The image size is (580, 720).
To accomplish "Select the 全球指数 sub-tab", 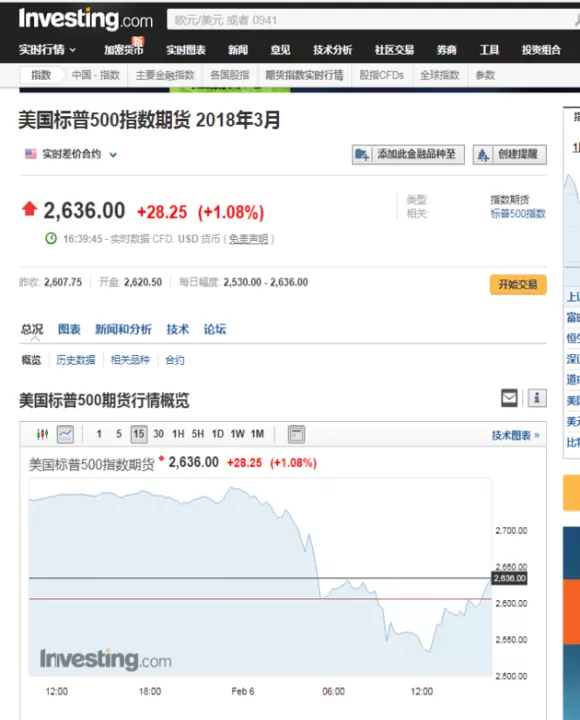I will pos(439,75).
